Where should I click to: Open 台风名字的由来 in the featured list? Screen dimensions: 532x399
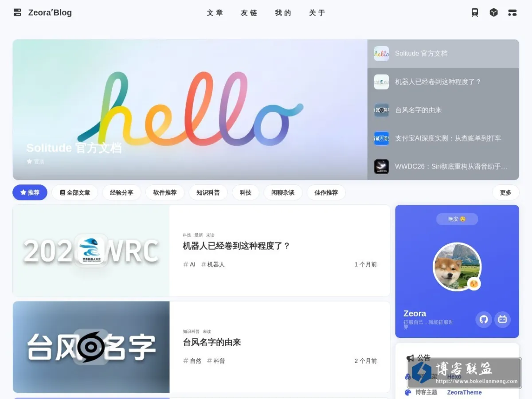click(x=443, y=110)
